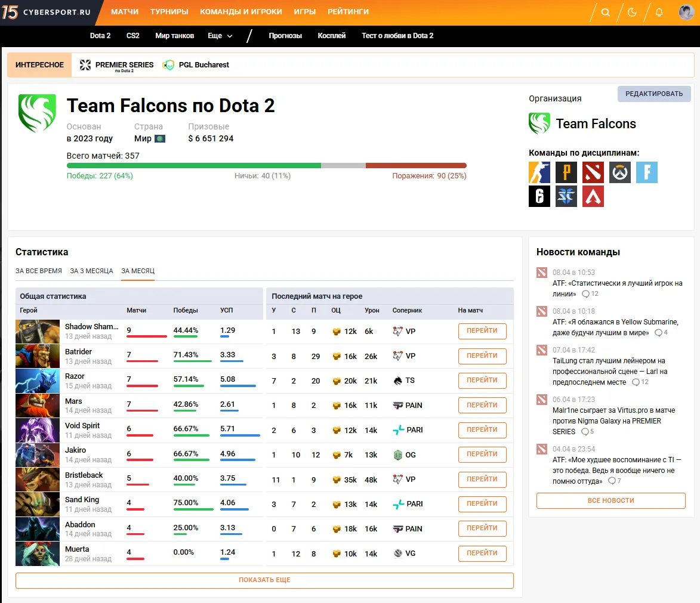
Task: Open the Fortnite team icon
Action: click(646, 172)
